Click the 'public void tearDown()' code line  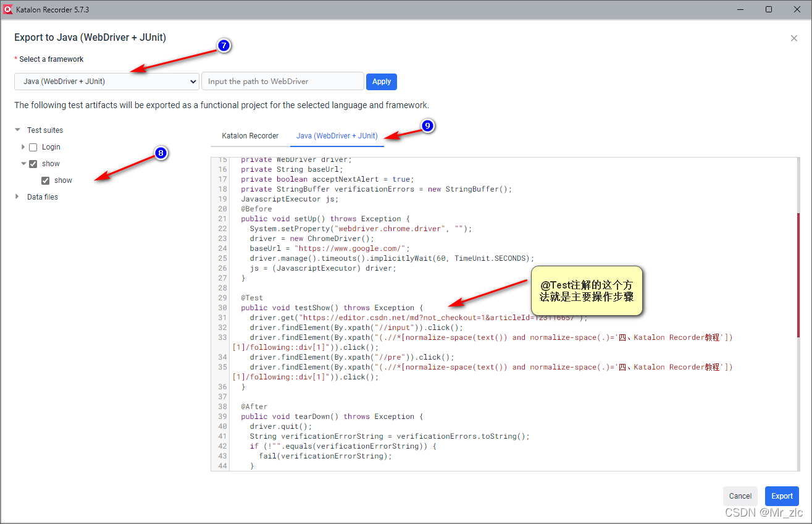point(332,416)
